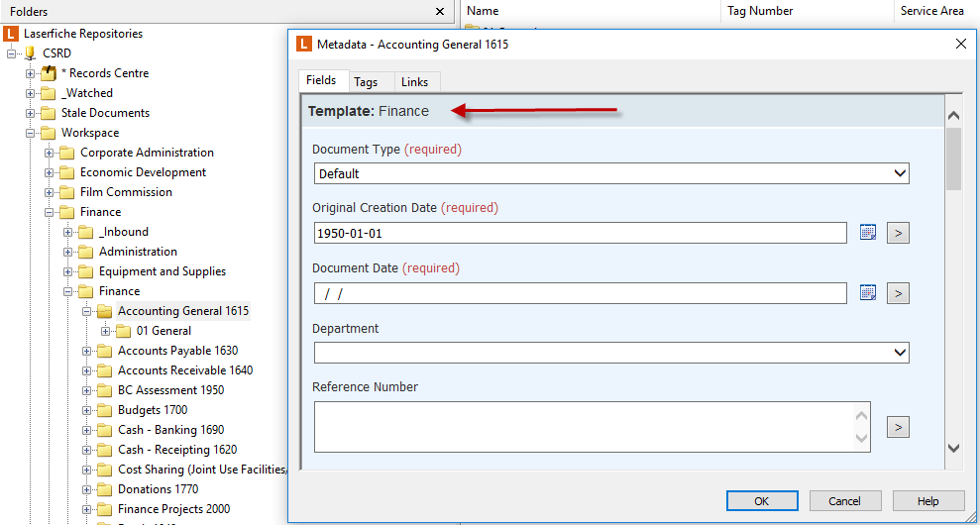The image size is (980, 525).
Task: Open calendar picker for Original Creation Date
Action: (868, 233)
